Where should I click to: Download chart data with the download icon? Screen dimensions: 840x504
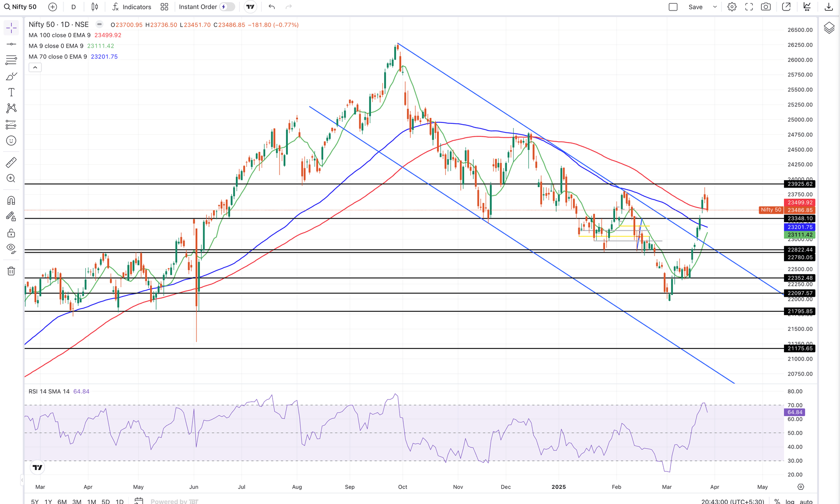tap(829, 7)
